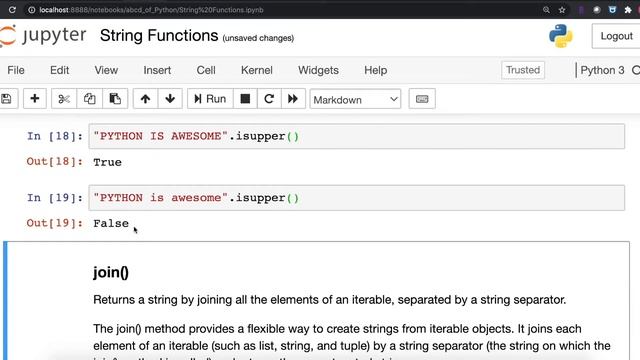
Task: Click the blue shield extension icon
Action: point(612,10)
